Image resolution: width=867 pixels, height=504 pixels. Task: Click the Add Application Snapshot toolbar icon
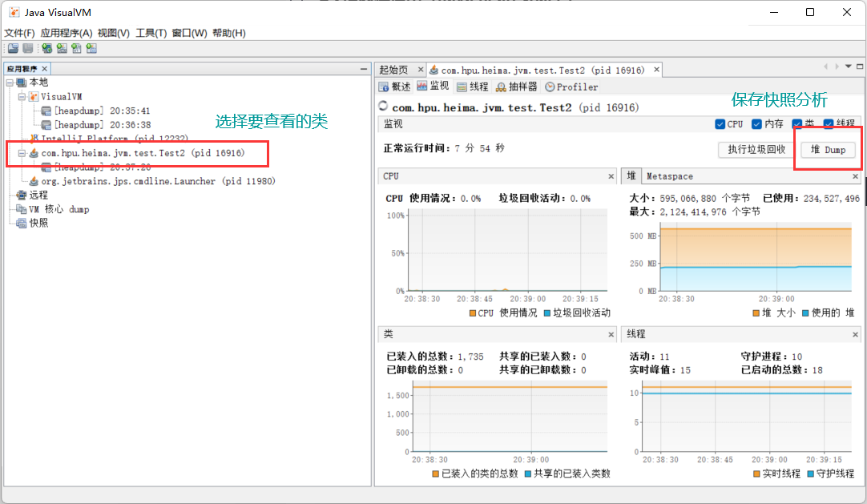pos(91,49)
